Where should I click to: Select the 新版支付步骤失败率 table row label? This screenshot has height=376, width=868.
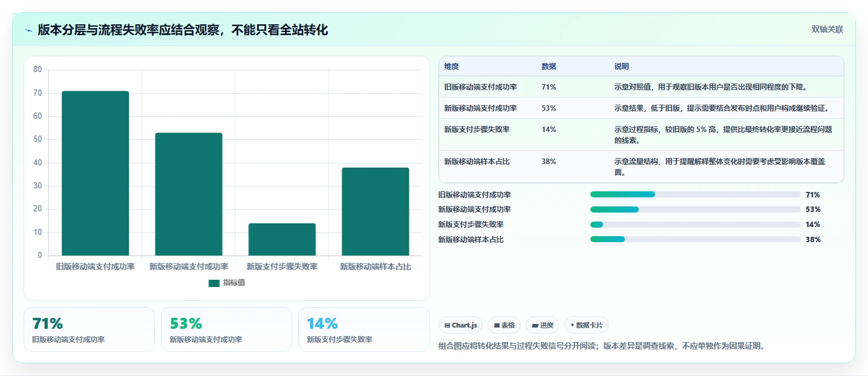pos(477,130)
